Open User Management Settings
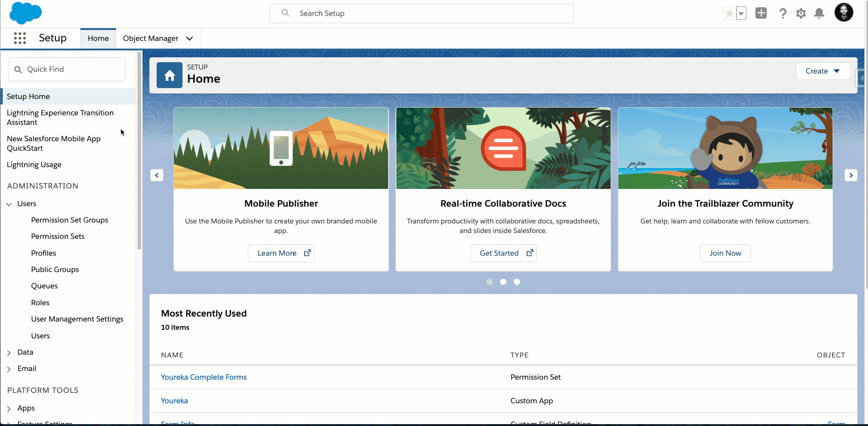Screen dimensions: 868x426 point(77,319)
